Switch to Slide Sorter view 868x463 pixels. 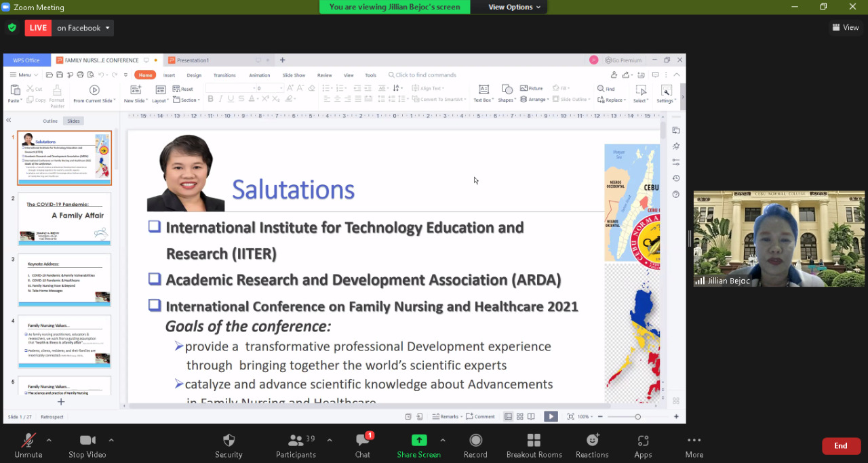519,417
